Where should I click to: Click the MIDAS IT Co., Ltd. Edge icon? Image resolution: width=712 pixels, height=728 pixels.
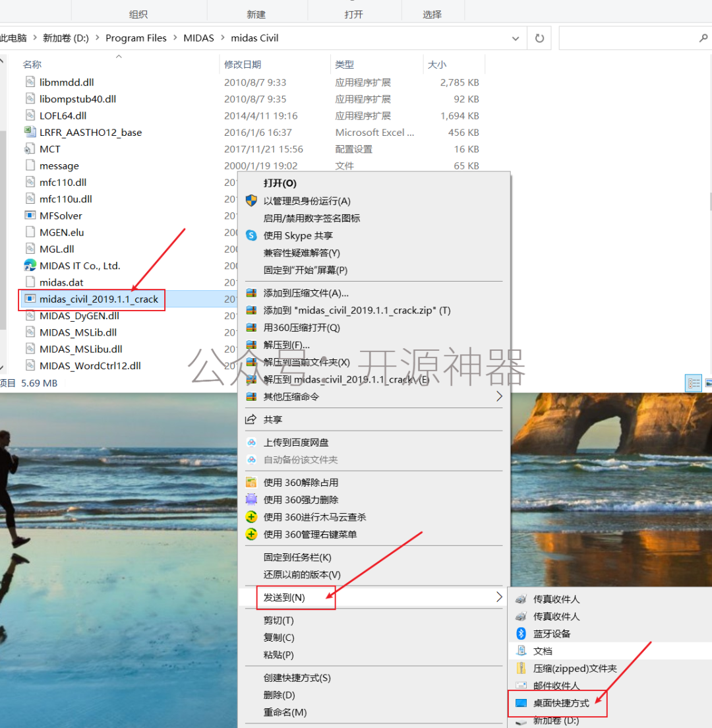[x=30, y=266]
